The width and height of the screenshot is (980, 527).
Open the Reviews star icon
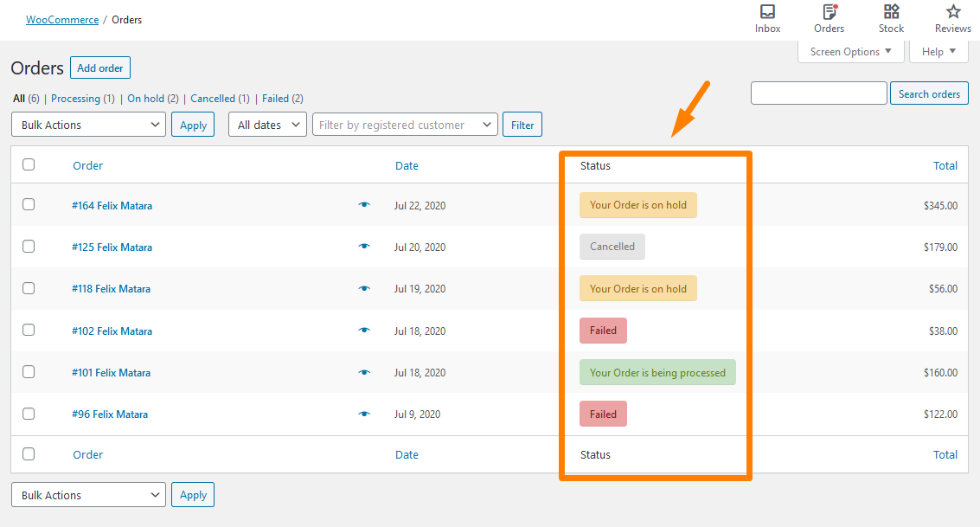point(952,19)
